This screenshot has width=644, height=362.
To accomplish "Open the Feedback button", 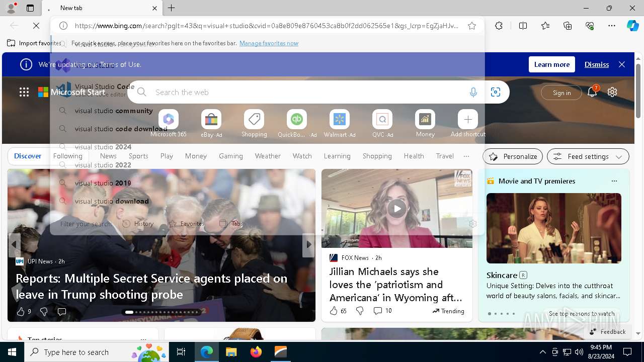I will click(x=607, y=331).
